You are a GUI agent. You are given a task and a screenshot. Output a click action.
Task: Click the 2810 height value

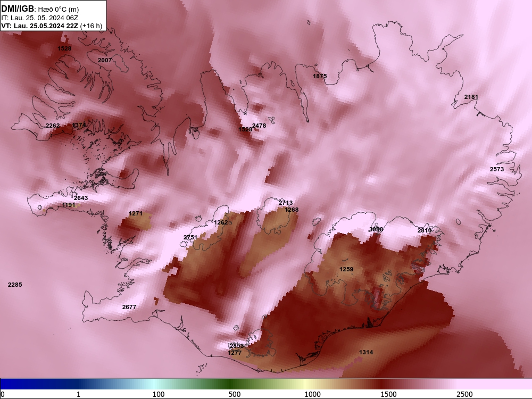click(x=425, y=230)
